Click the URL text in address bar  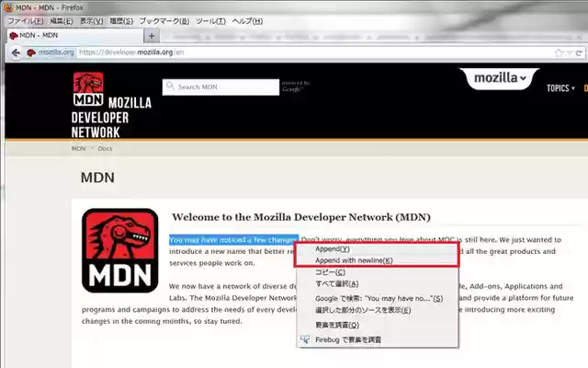(x=131, y=52)
